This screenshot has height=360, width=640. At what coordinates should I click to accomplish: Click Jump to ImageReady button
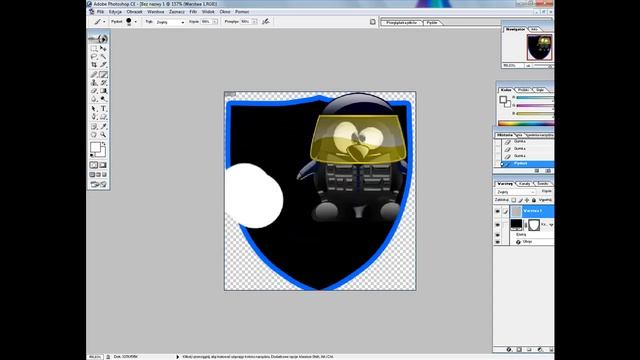click(98, 184)
